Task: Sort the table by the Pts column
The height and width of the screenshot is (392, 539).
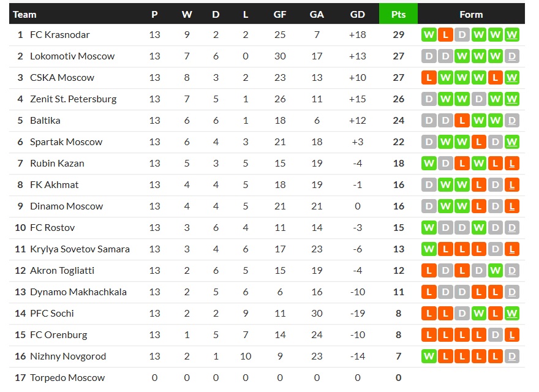Action: pos(398,14)
